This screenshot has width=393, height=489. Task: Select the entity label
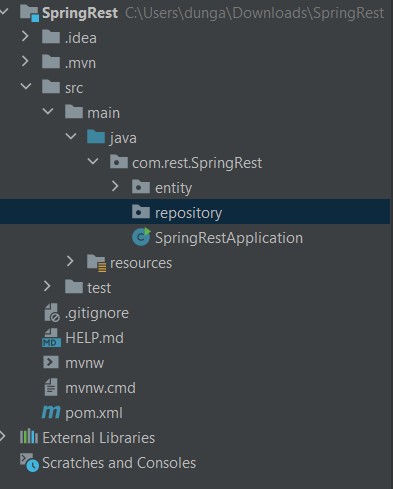pos(173,188)
